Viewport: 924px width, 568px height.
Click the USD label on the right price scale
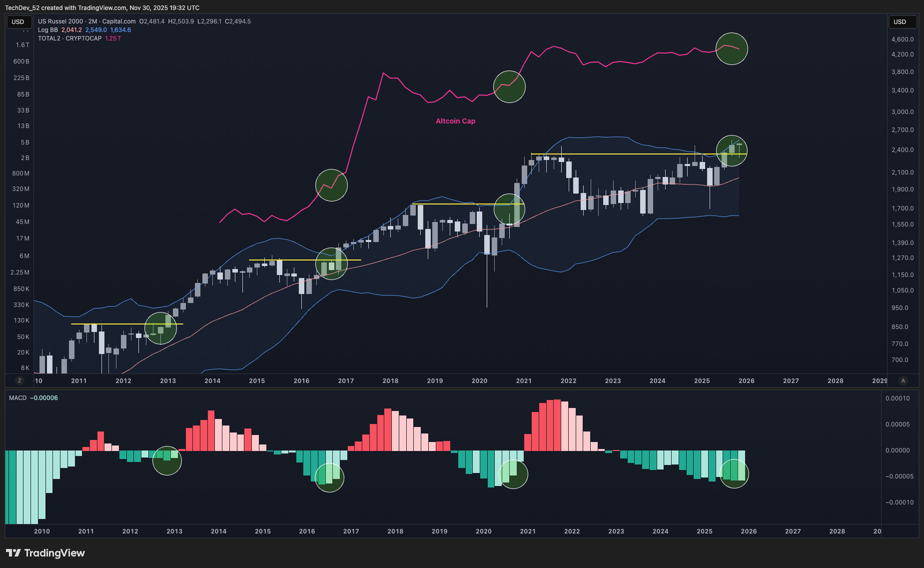click(903, 22)
